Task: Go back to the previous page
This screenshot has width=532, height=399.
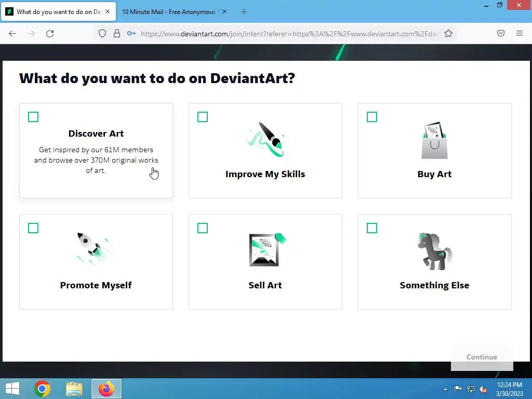Action: tap(12, 34)
